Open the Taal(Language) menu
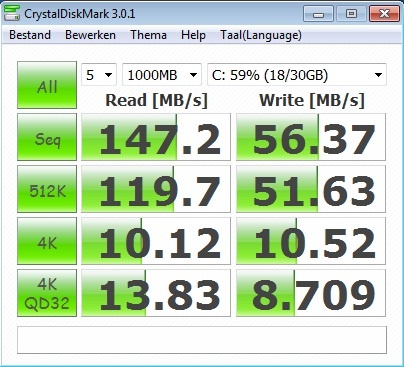The image size is (404, 367). click(261, 35)
